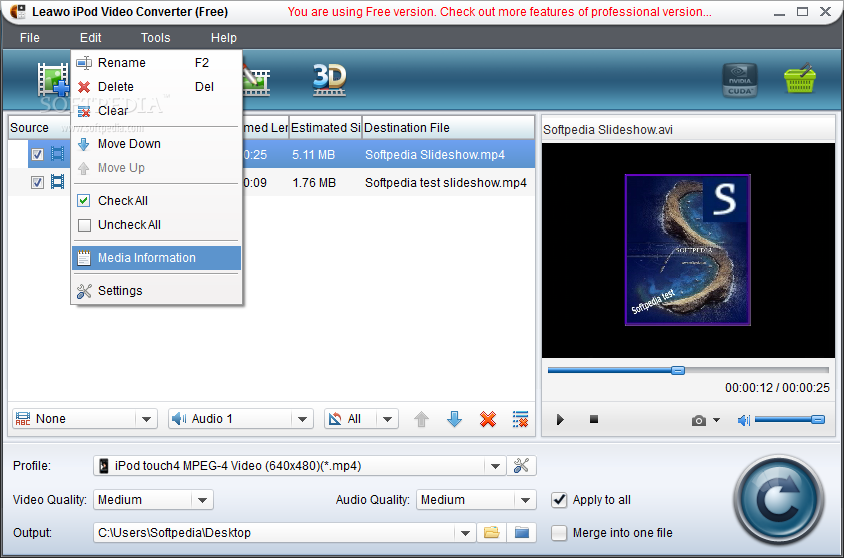This screenshot has height=558, width=844.
Task: Toggle the Apply to all checkbox
Action: point(559,500)
